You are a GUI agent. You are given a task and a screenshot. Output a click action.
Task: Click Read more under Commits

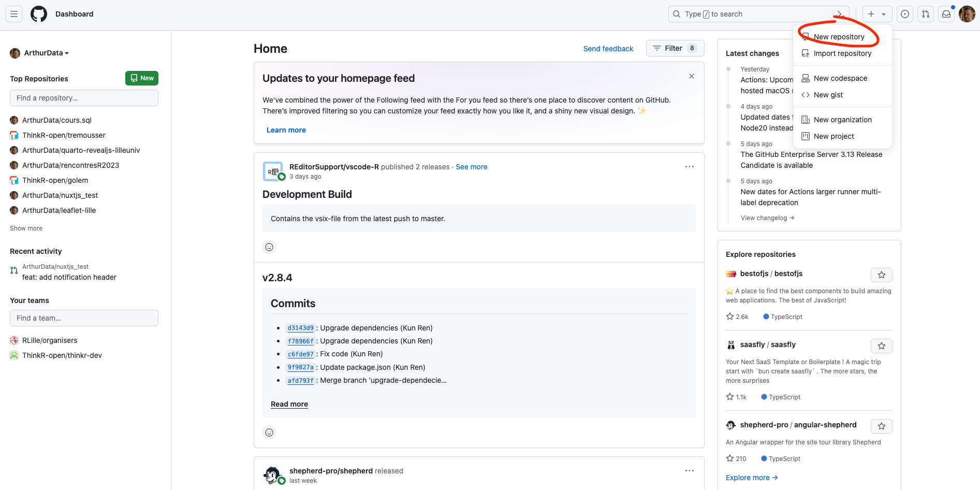[289, 404]
